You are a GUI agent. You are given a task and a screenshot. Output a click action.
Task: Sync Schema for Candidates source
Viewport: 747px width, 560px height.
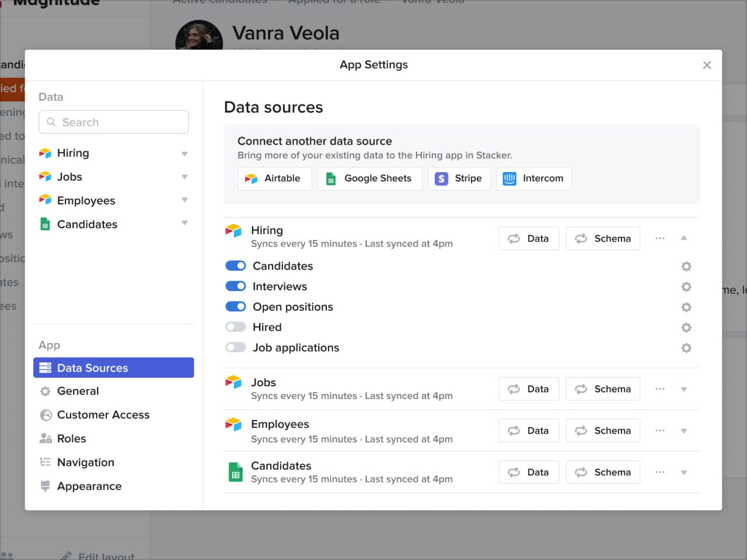(603, 473)
